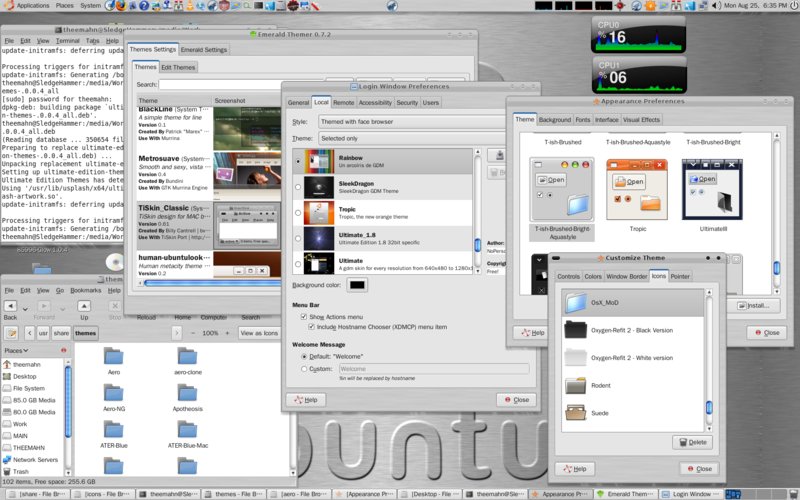Select the Ultimate GDM theme radio
Image resolution: width=800 pixels, height=500 pixels.
298,264
